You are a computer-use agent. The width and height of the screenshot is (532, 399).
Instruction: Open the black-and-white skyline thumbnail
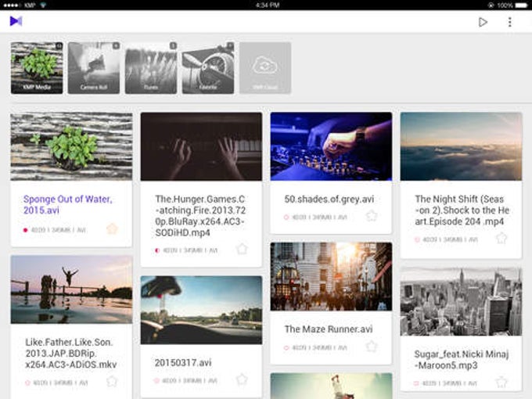tap(461, 302)
